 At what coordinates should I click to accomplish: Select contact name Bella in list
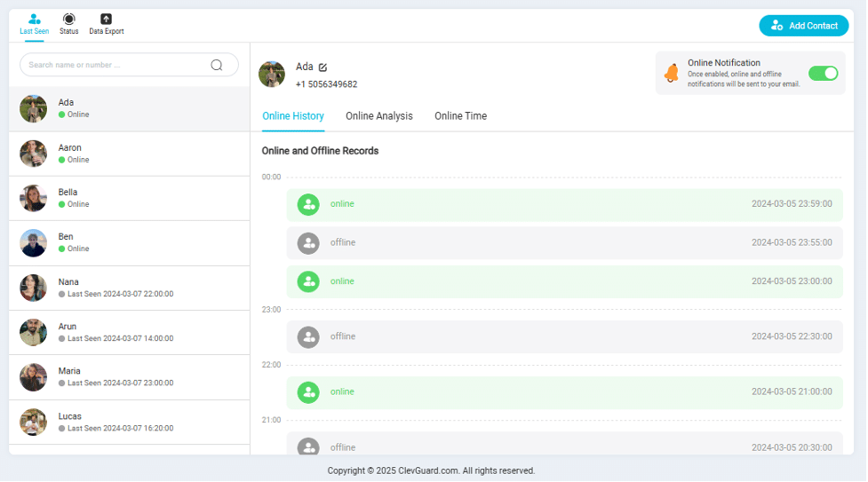[x=68, y=192]
